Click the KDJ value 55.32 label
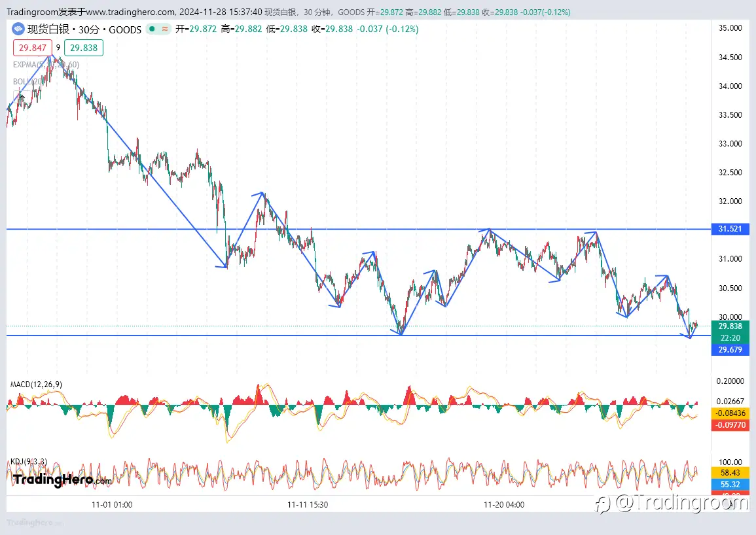Screen dimensions: 756x535 (x=730, y=485)
